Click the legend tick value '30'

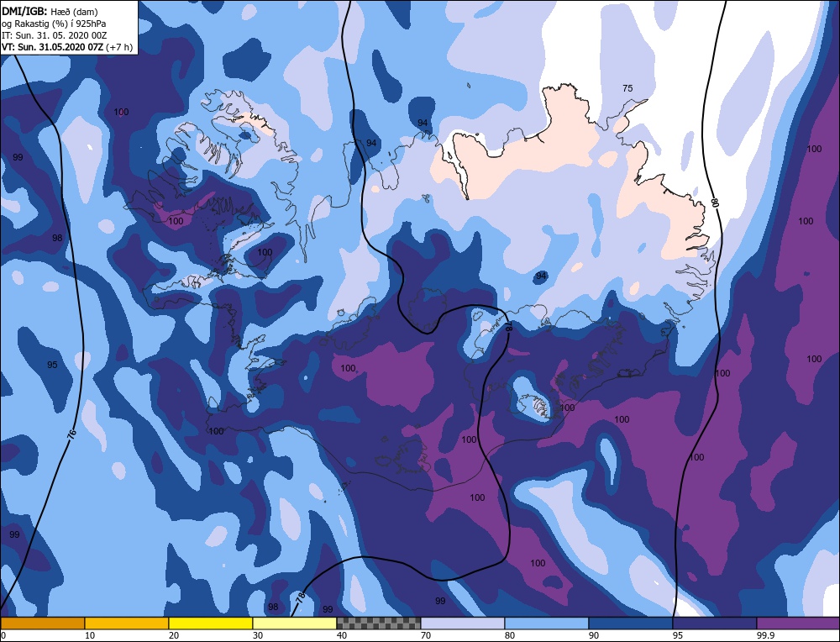258,635
